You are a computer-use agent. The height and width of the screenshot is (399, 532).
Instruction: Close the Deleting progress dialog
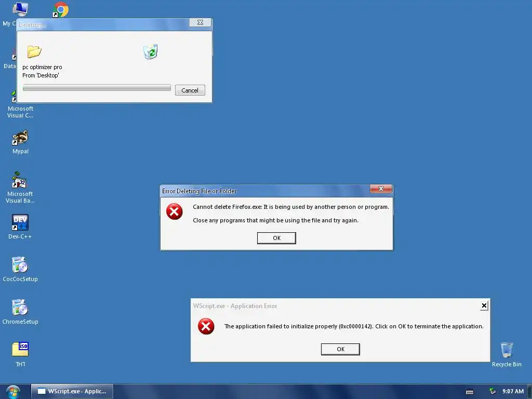point(200,22)
